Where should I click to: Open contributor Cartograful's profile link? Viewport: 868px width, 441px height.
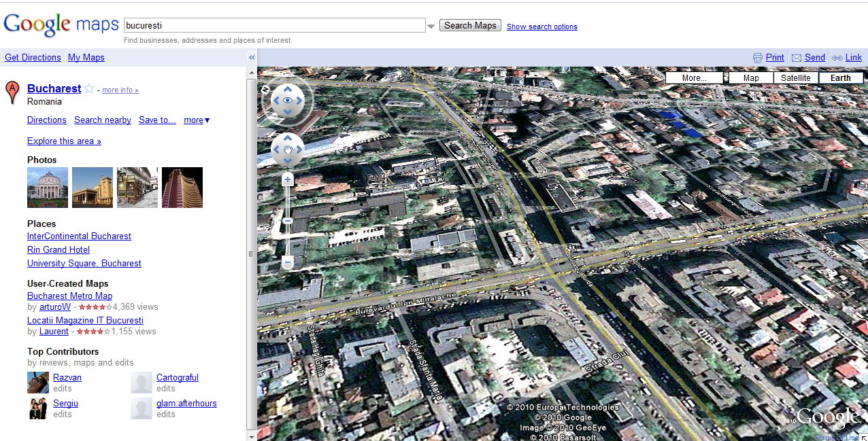tap(178, 378)
